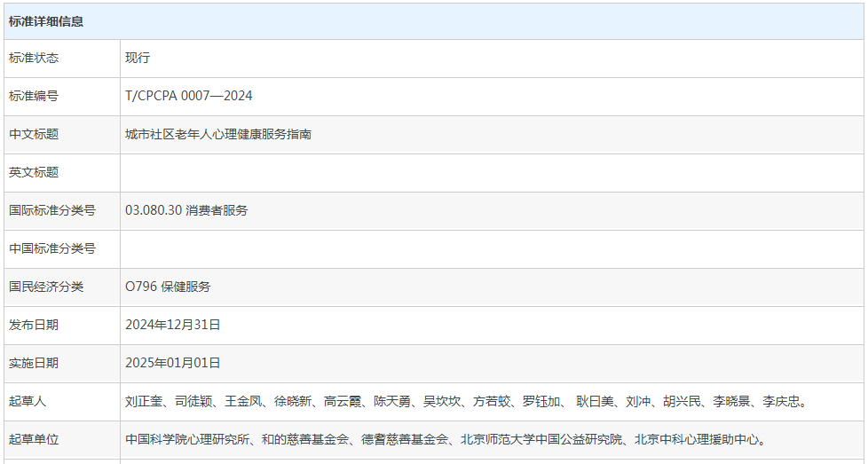Screen dimensions: 868x464
Task: Click the 实施日期 row label
Action: (34, 363)
